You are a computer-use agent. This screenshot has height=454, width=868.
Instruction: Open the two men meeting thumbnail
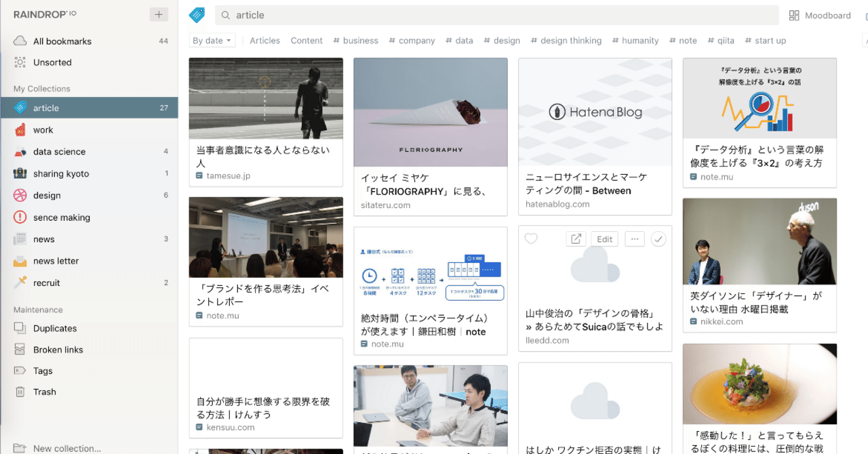click(431, 406)
